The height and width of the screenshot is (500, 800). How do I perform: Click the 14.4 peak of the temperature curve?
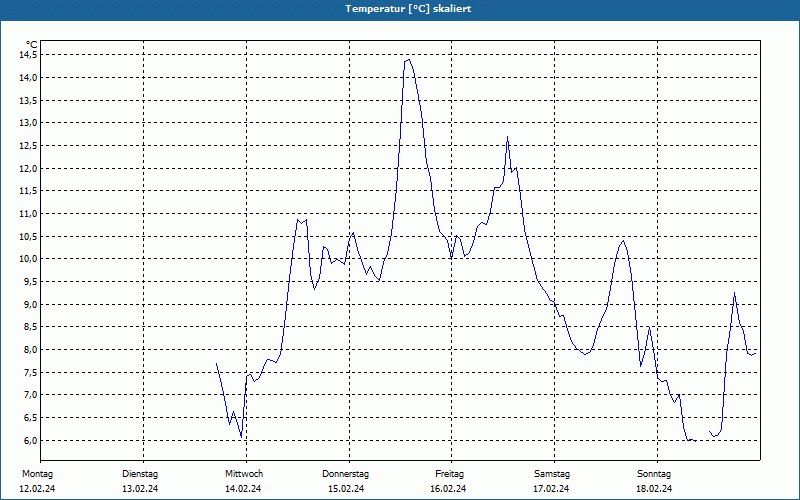pyautogui.click(x=409, y=60)
